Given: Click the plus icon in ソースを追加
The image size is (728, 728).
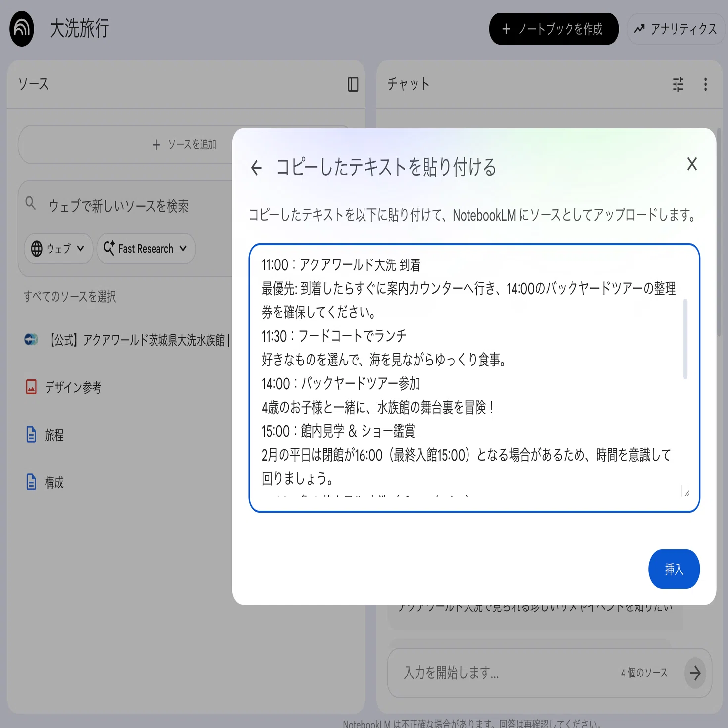Looking at the screenshot, I should pos(156,145).
